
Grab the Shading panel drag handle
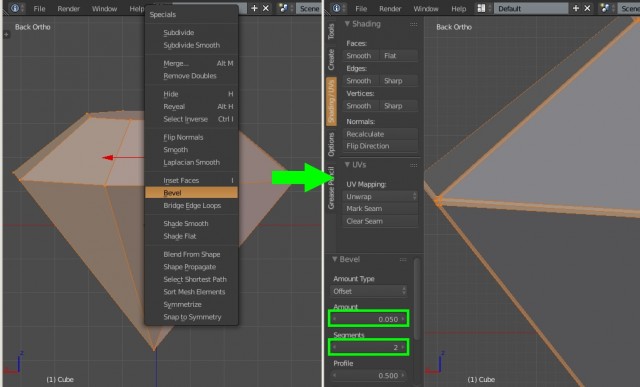pos(413,24)
